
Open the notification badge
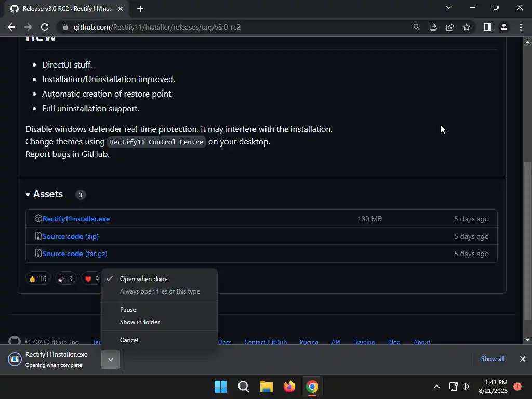[x=517, y=387]
